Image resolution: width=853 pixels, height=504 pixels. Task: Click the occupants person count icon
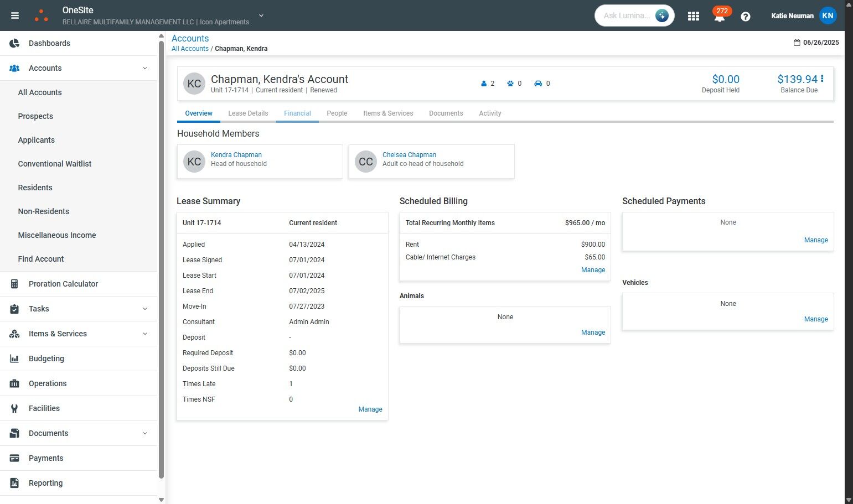(x=484, y=84)
